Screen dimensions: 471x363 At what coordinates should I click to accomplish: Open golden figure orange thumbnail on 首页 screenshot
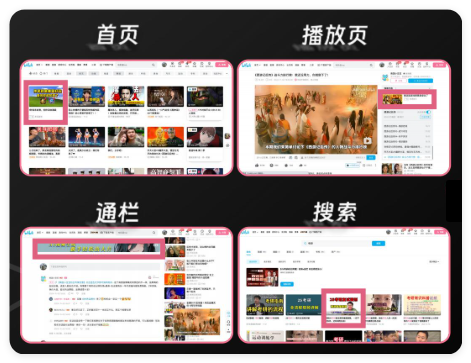pos(165,137)
